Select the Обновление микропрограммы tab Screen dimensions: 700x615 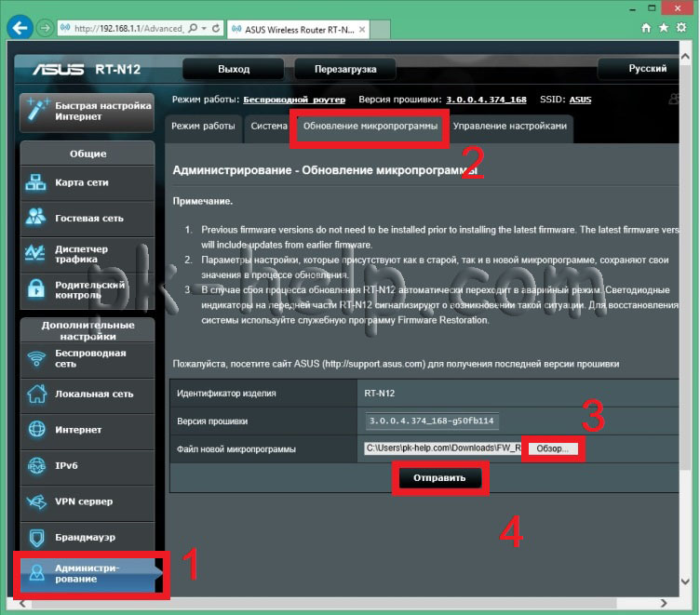370,127
